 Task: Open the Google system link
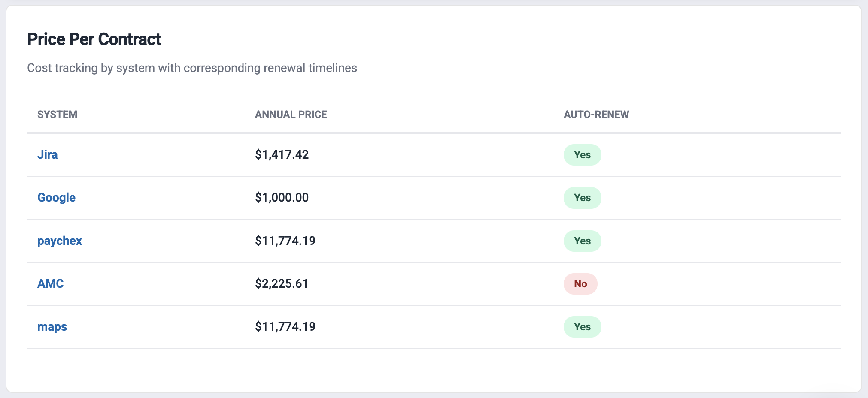point(56,197)
